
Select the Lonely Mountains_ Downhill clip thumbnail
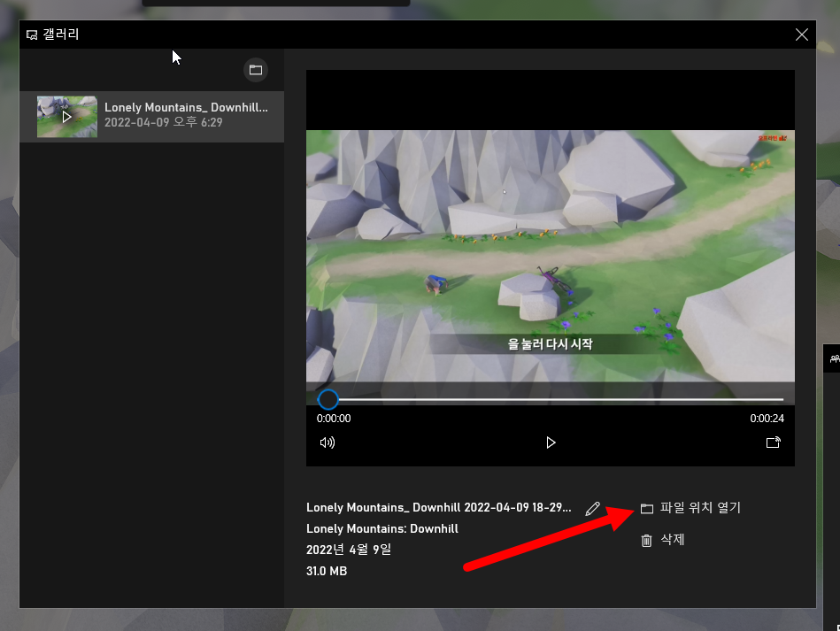67,117
